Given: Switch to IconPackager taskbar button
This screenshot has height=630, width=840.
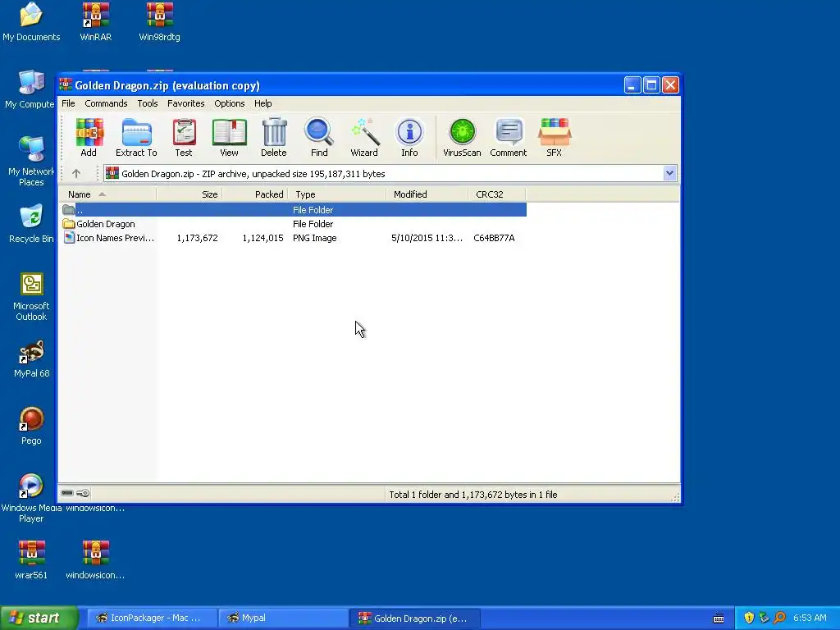Looking at the screenshot, I should click(x=152, y=618).
